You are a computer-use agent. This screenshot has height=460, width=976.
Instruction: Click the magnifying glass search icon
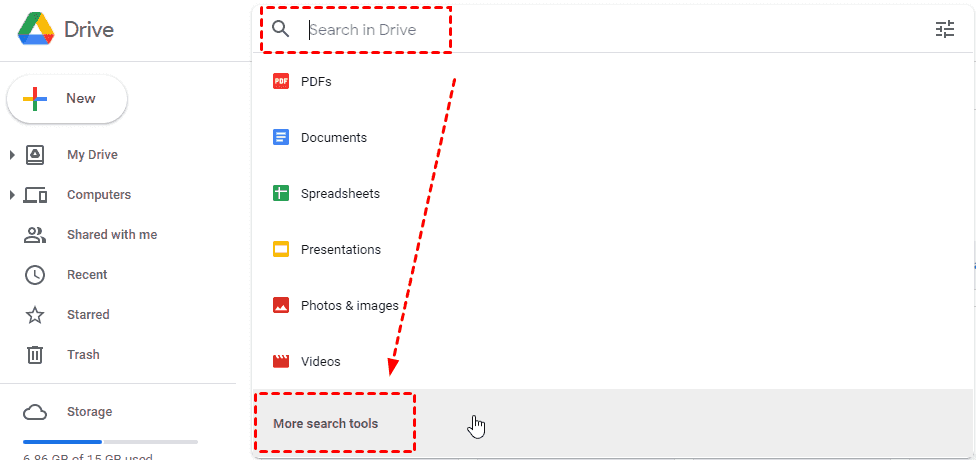coord(281,30)
